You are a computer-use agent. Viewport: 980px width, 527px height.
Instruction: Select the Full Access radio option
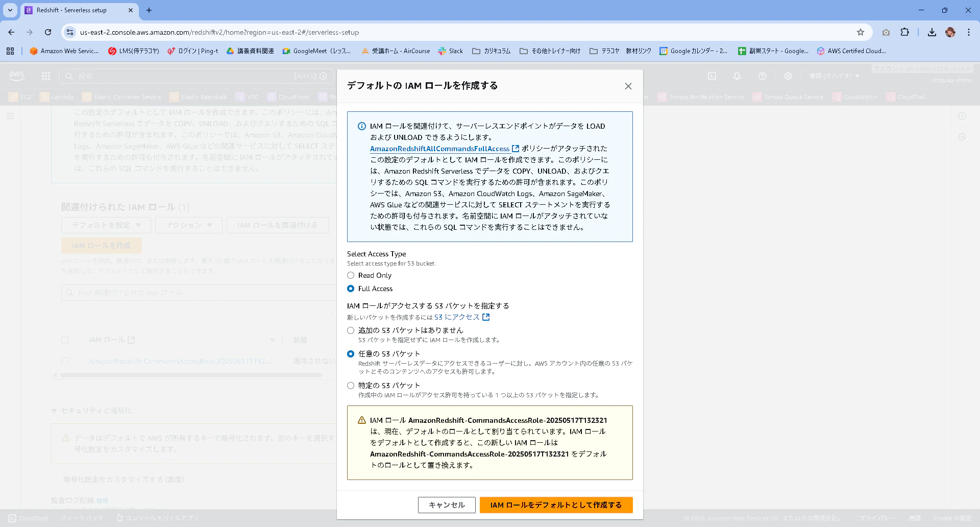pyautogui.click(x=351, y=289)
